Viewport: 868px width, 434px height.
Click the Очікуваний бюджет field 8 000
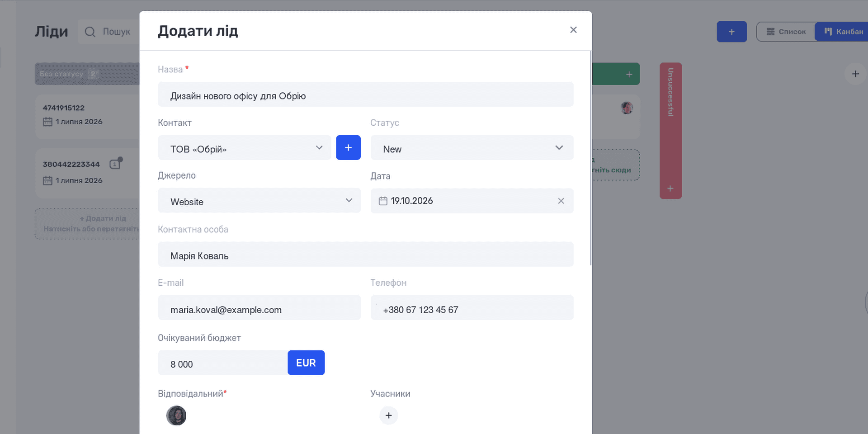point(222,363)
